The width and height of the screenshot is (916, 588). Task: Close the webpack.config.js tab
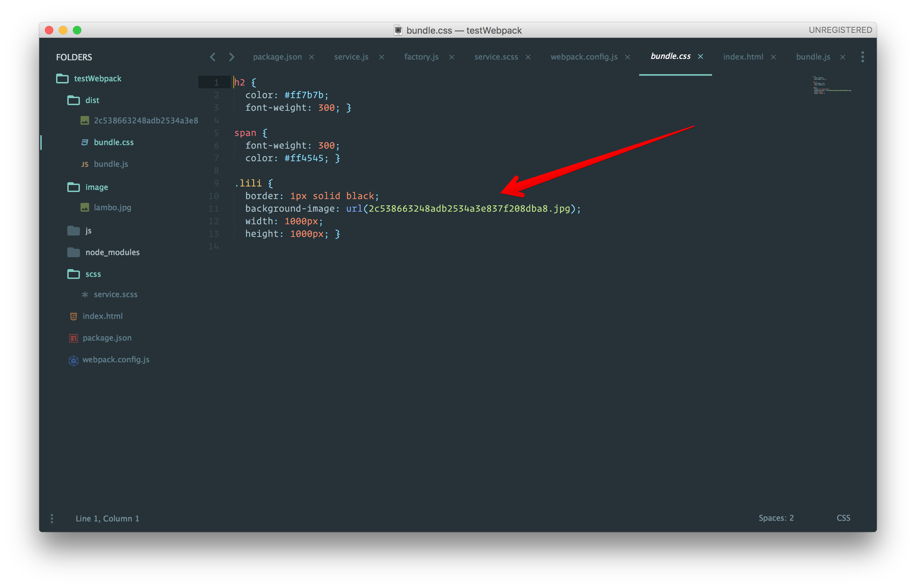point(627,57)
